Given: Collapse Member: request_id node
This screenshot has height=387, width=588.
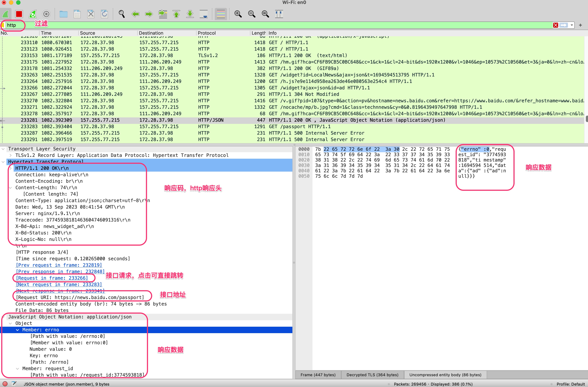Looking at the screenshot, I should tap(18, 369).
